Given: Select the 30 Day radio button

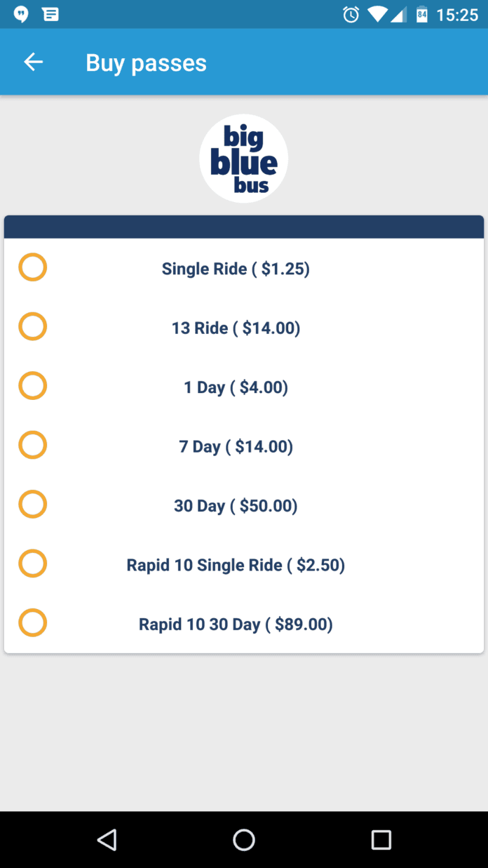Looking at the screenshot, I should coord(32,505).
